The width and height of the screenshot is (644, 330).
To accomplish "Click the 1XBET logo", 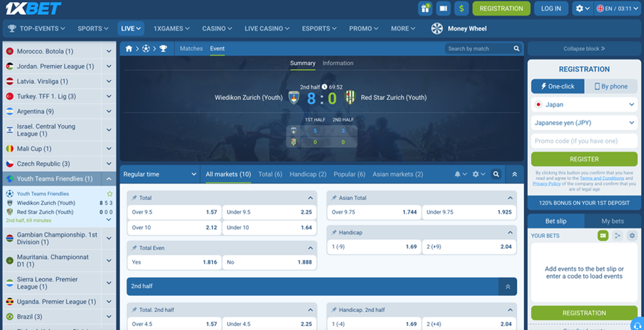I will (x=34, y=9).
